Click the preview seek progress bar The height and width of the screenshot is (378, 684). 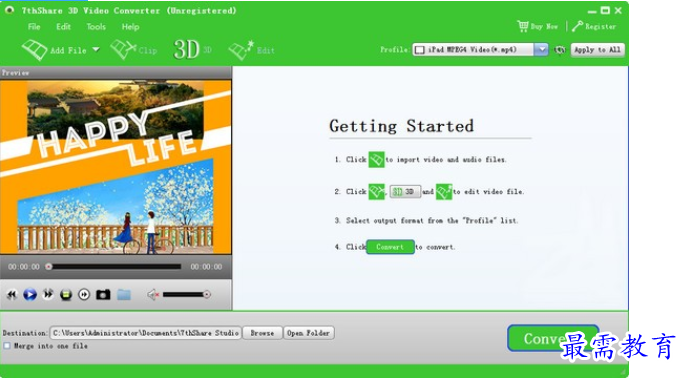[113, 266]
